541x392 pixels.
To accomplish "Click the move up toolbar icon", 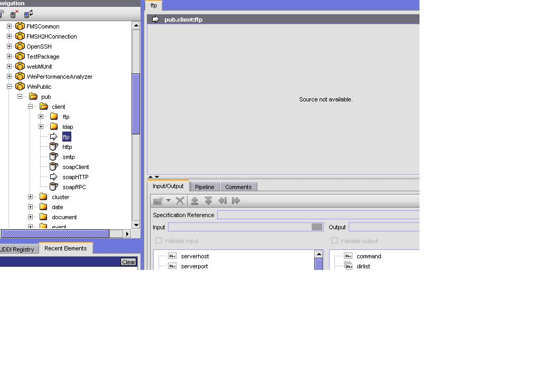I will click(194, 200).
